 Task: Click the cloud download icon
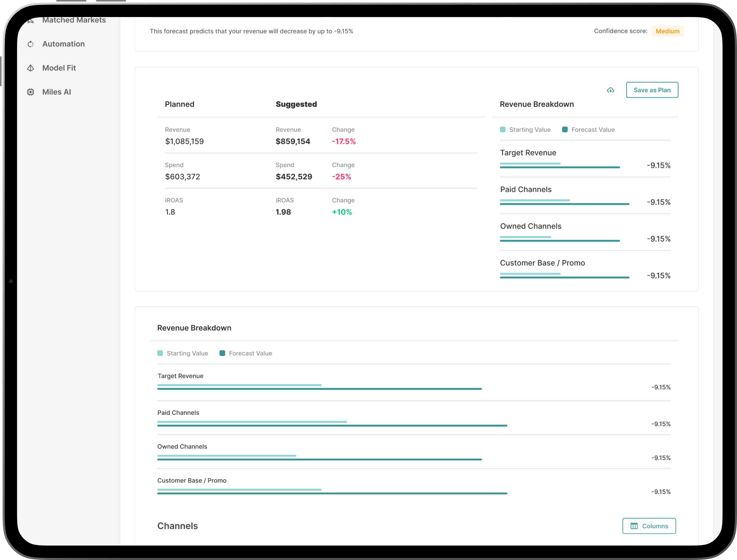[x=610, y=90]
